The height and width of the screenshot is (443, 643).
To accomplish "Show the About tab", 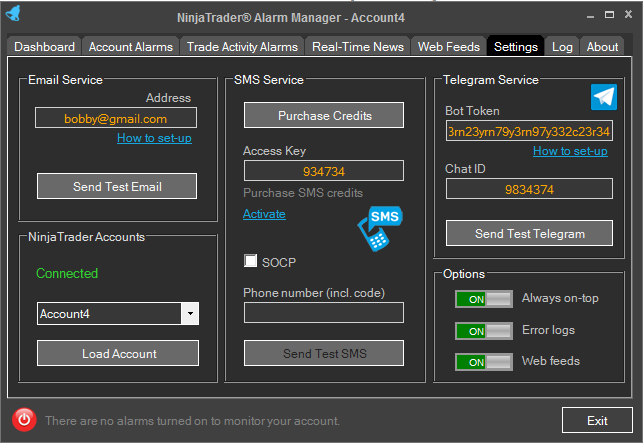I will 602,47.
